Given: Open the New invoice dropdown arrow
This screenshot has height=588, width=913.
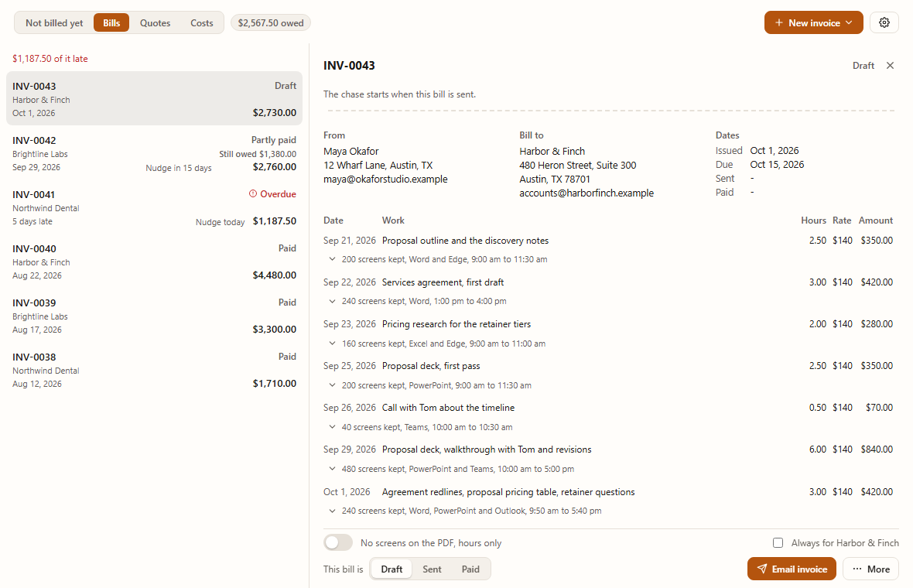Looking at the screenshot, I should coord(849,22).
